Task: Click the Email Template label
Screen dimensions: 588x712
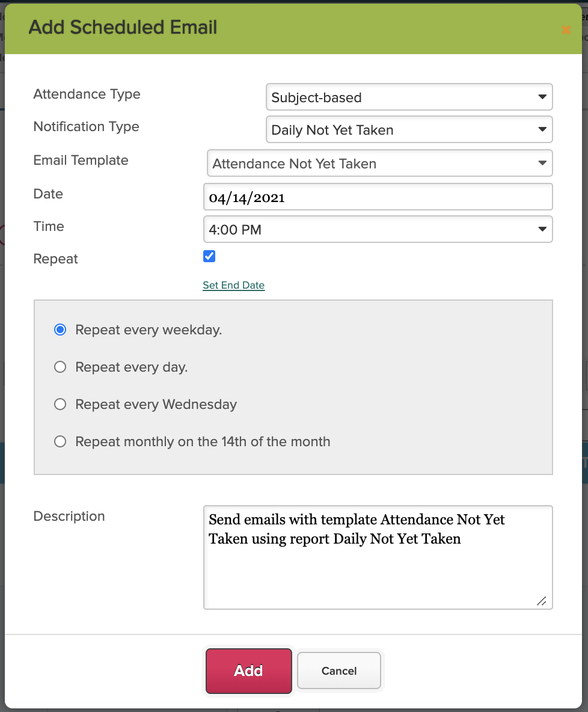Action: [x=81, y=161]
